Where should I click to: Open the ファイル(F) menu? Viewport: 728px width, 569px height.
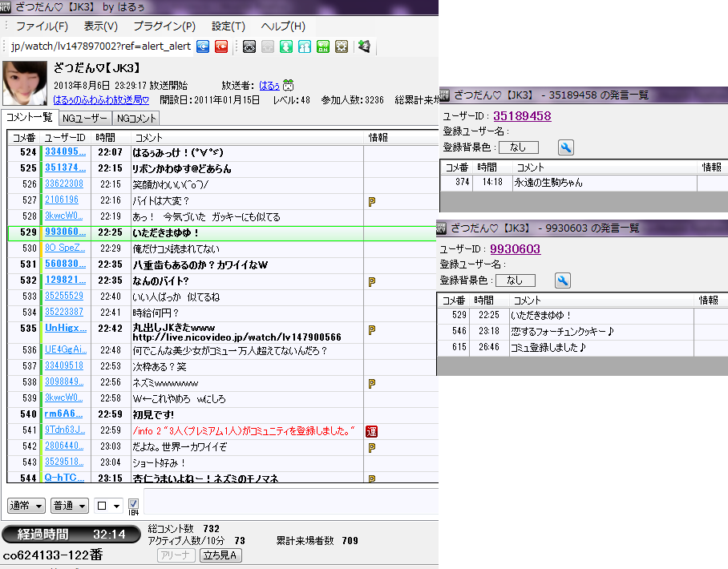pos(42,26)
